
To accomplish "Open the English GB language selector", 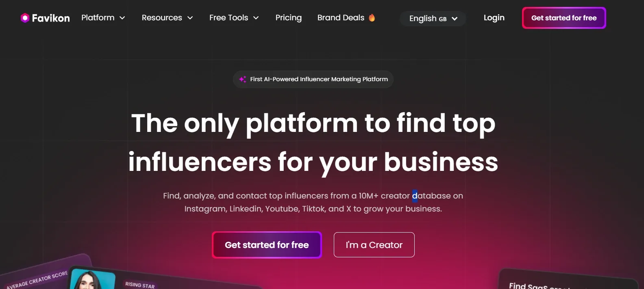I will (x=433, y=19).
